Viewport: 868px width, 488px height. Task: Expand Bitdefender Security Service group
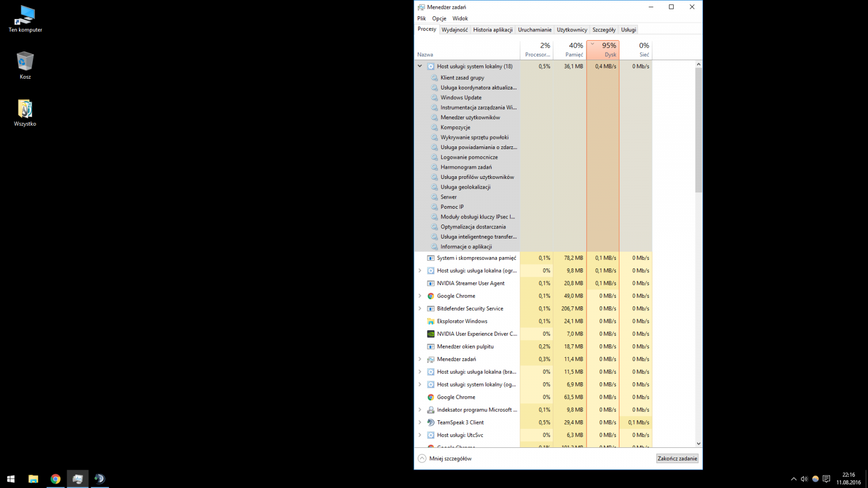point(419,309)
